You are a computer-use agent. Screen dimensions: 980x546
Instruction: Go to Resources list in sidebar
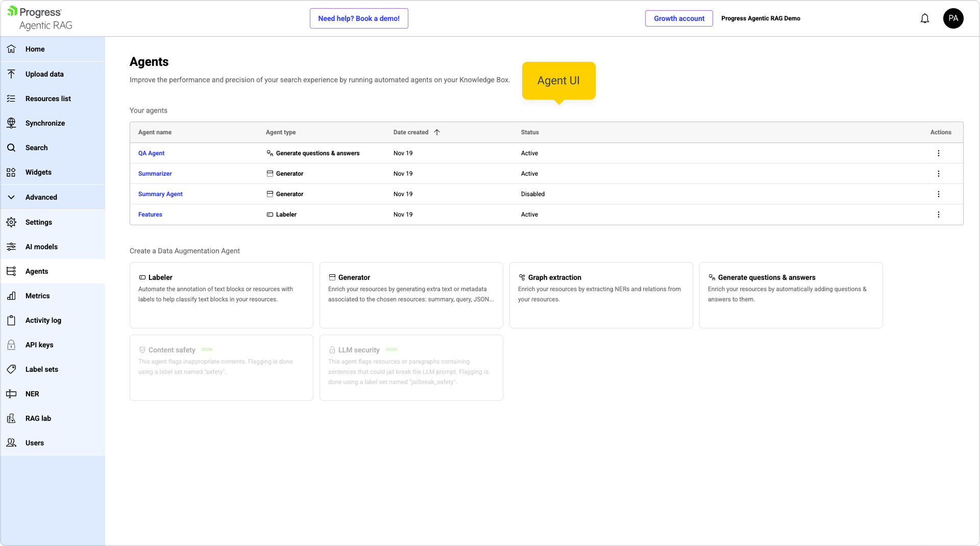coord(48,99)
